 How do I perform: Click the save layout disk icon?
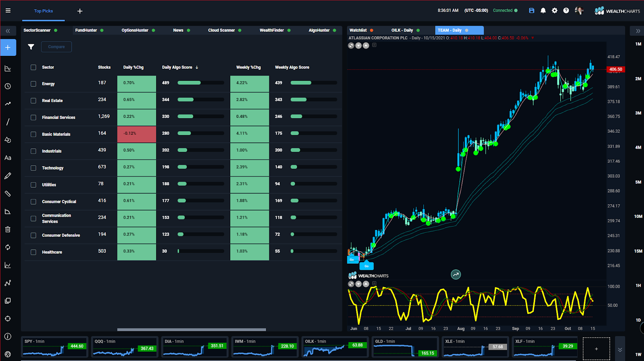532,10
